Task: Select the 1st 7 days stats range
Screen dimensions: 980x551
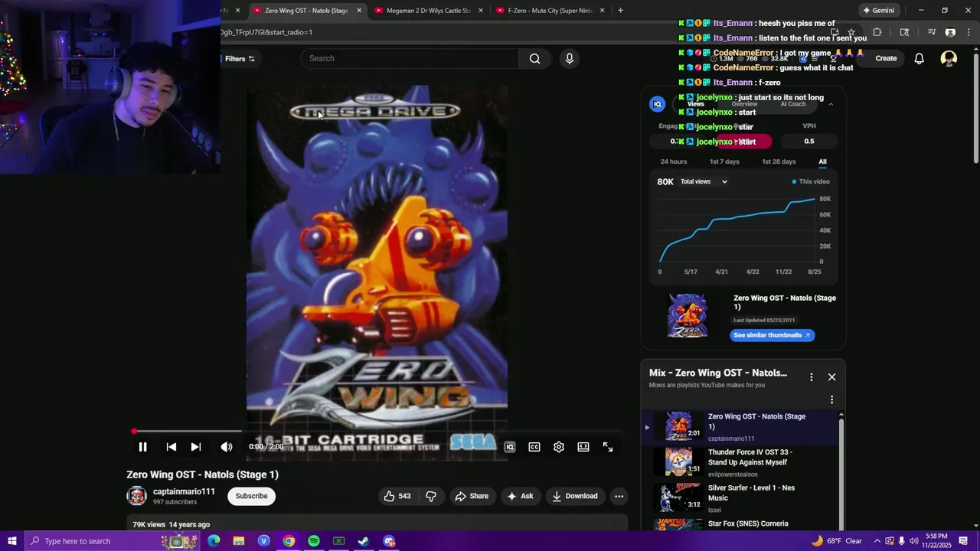Action: pos(724,161)
